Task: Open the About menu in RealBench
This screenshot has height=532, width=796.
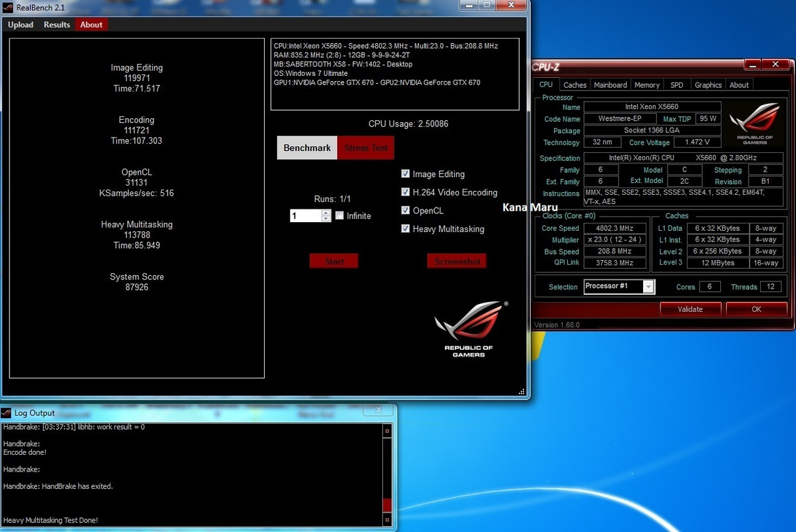Action: pyautogui.click(x=91, y=25)
